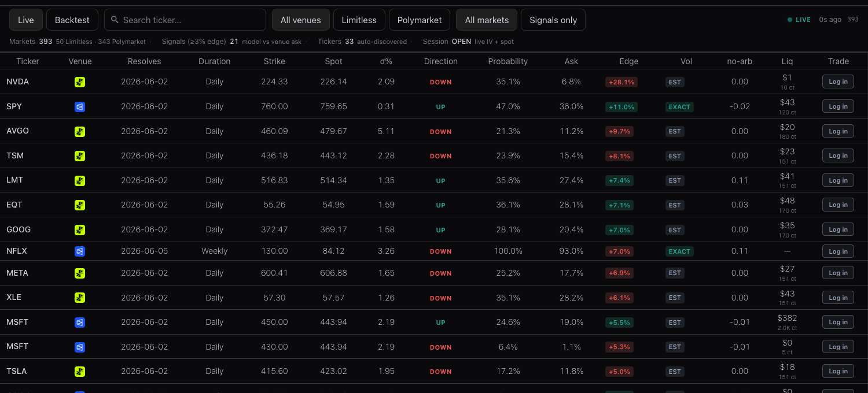
Task: Select the All venues filter
Action: (301, 20)
